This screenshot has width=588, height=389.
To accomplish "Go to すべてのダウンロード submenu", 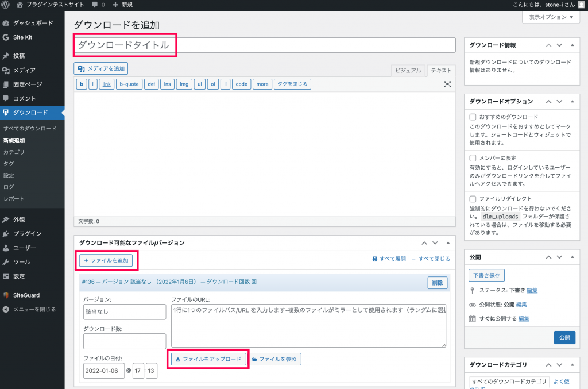I will click(x=30, y=128).
